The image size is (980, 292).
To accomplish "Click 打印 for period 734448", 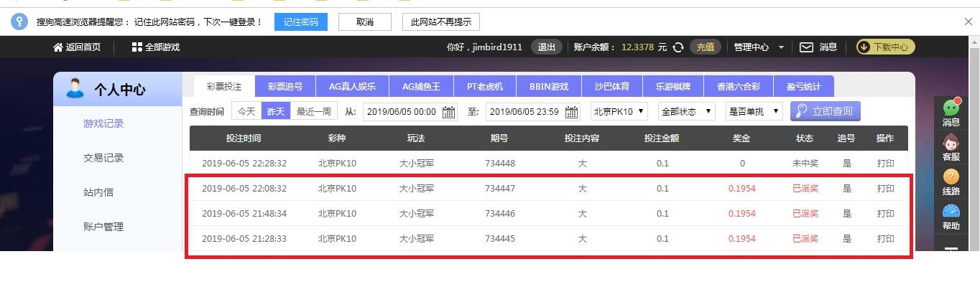I will tap(886, 164).
